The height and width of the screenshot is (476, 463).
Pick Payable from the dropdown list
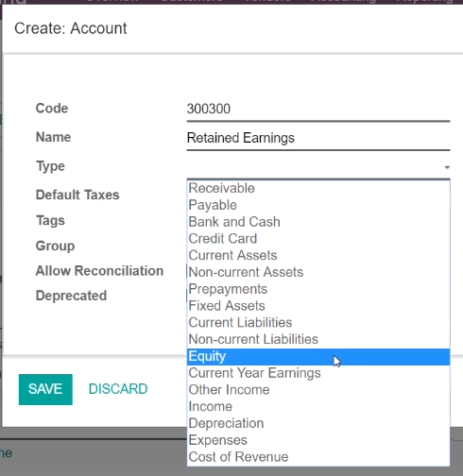click(318, 205)
